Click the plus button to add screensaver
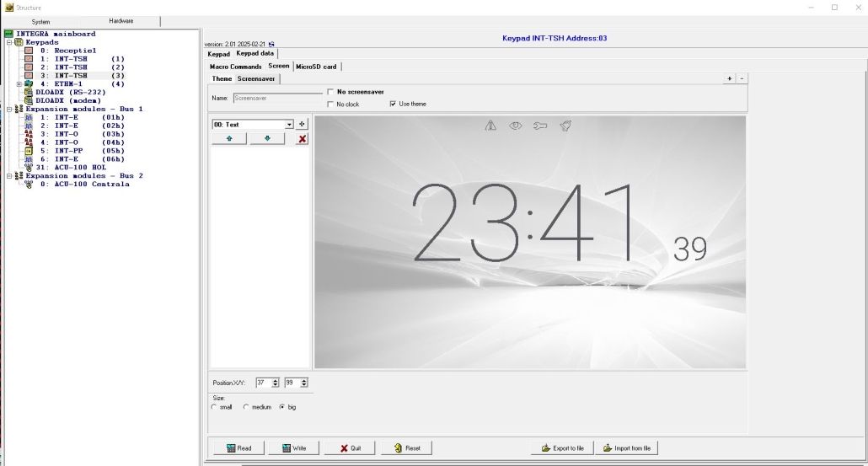868x466 pixels. point(729,78)
